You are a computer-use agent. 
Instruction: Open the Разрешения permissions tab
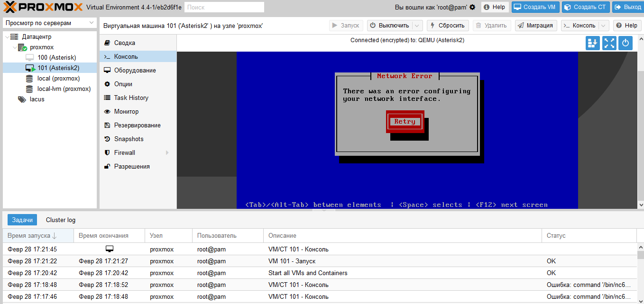[138, 166]
